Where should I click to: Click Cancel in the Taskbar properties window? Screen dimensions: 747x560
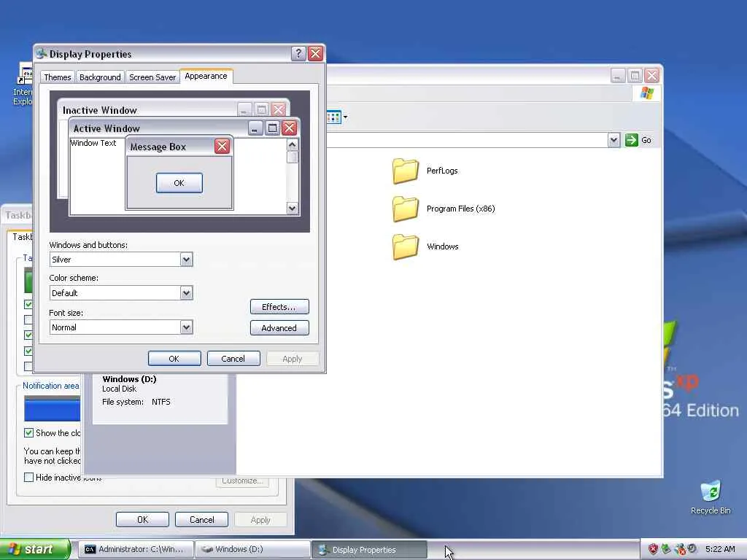201,519
